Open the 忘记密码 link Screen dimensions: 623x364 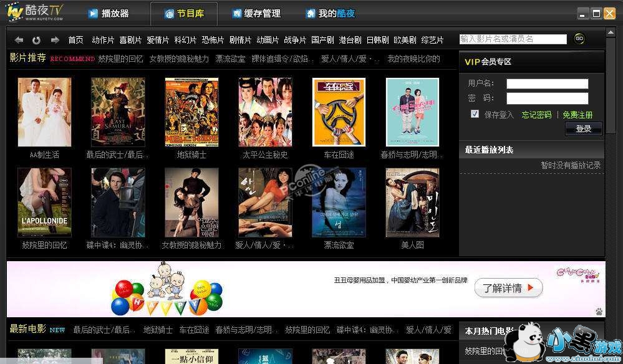tap(536, 115)
